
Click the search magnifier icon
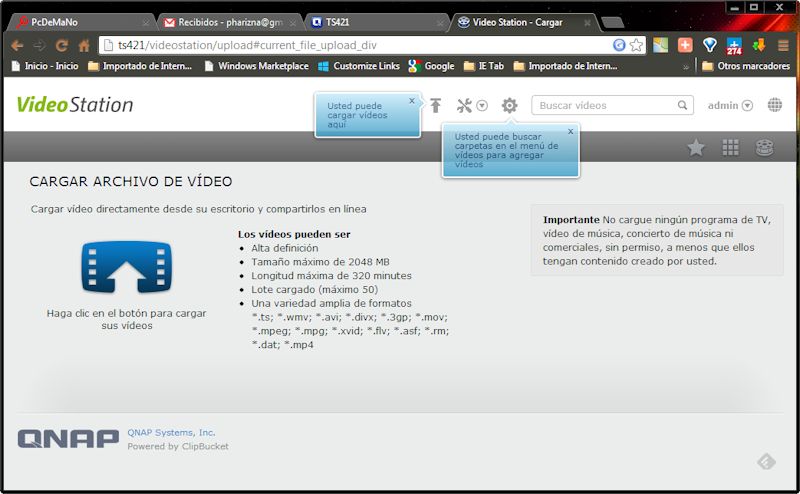click(682, 105)
